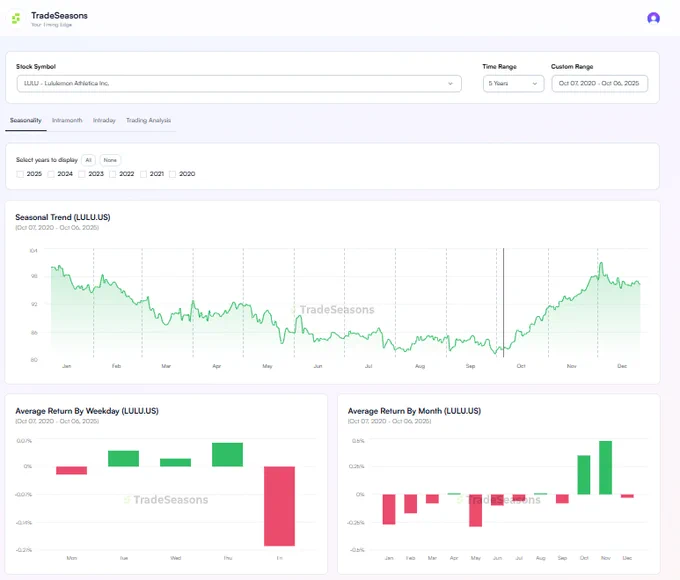Click the February bar in monthly returns
Image resolution: width=680 pixels, height=580 pixels.
411,504
